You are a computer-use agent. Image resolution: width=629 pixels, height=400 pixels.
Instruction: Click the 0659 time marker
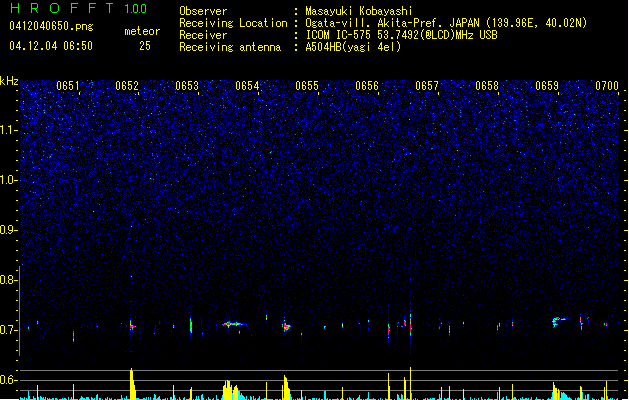[547, 86]
